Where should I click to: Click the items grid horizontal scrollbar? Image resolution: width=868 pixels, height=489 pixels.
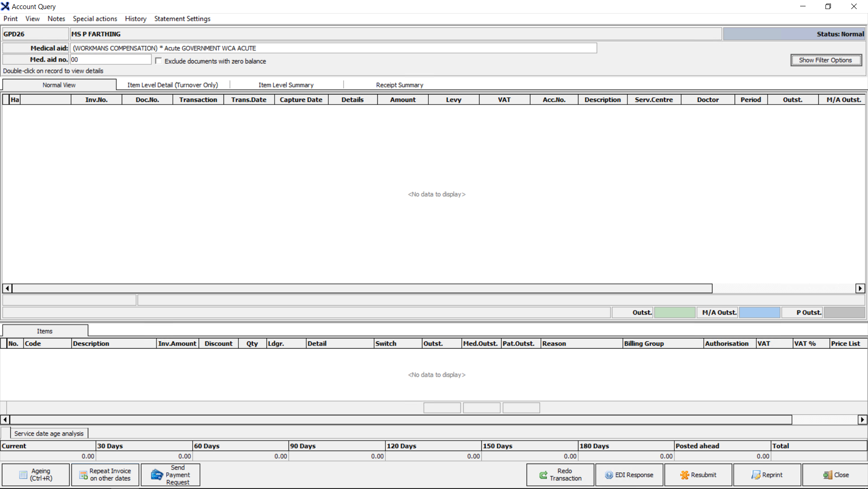click(x=401, y=420)
